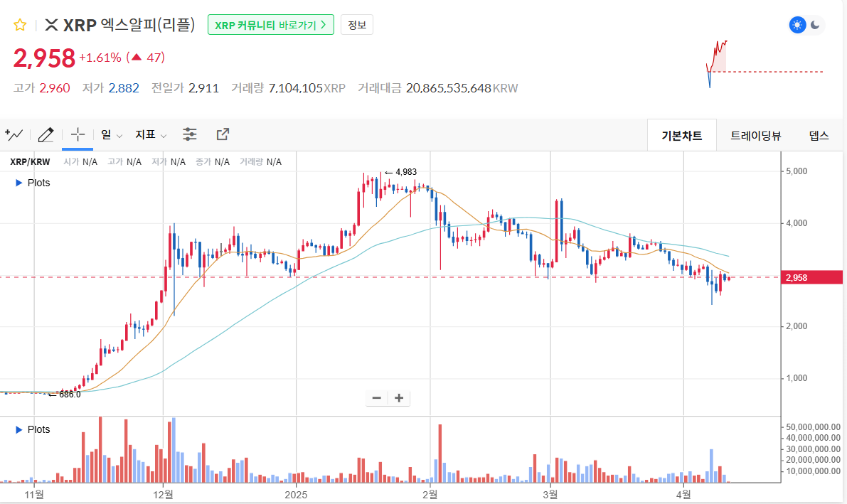This screenshot has width=847, height=504.
Task: Expand Plots in the price chart
Action: tap(33, 183)
